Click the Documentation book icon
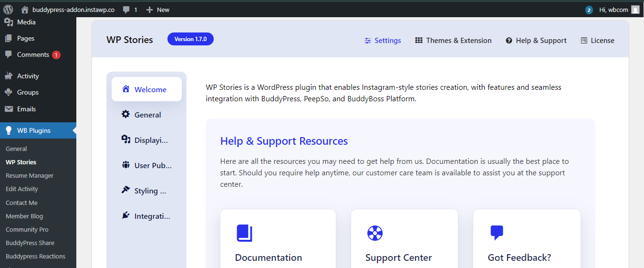Image resolution: width=644 pixels, height=268 pixels. point(244,233)
